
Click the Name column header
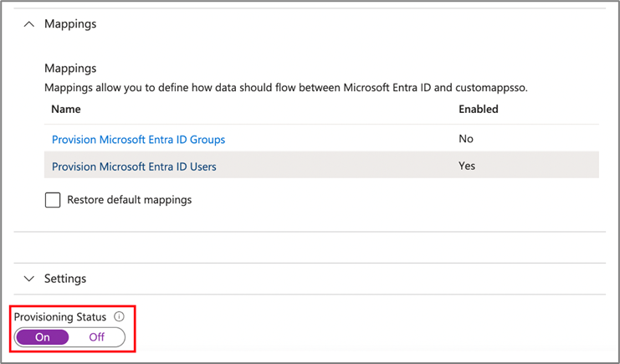click(x=65, y=109)
